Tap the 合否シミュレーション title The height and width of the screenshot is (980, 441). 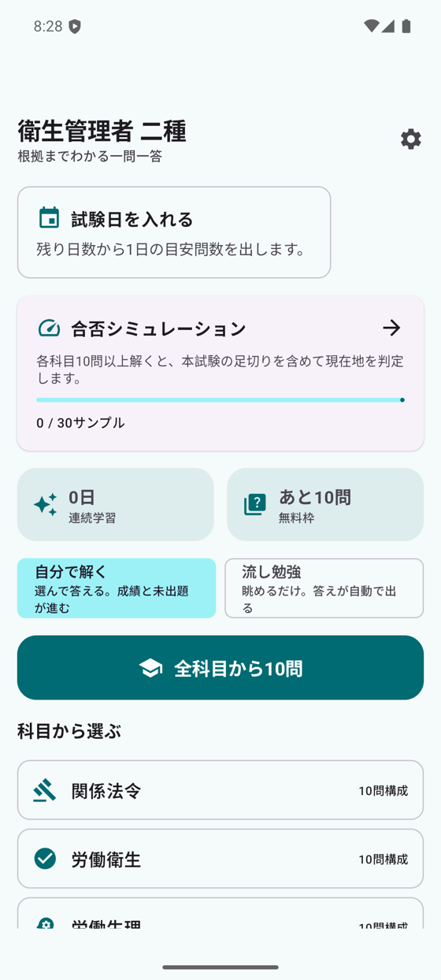point(158,329)
